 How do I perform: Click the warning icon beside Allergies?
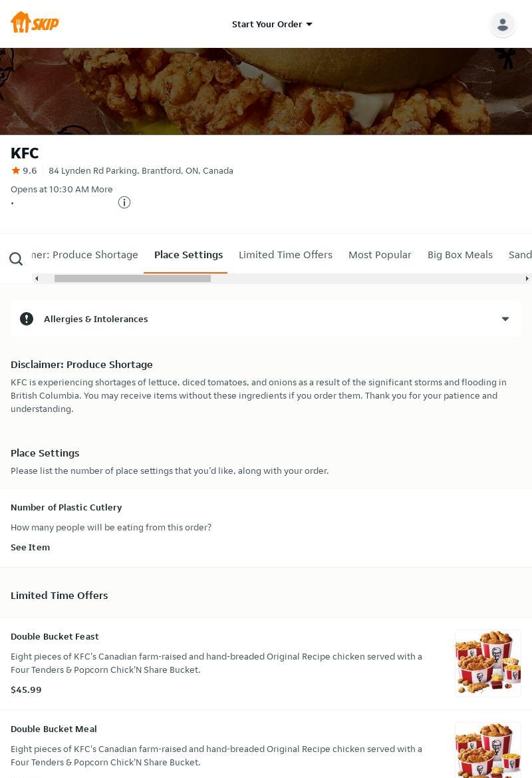27,319
